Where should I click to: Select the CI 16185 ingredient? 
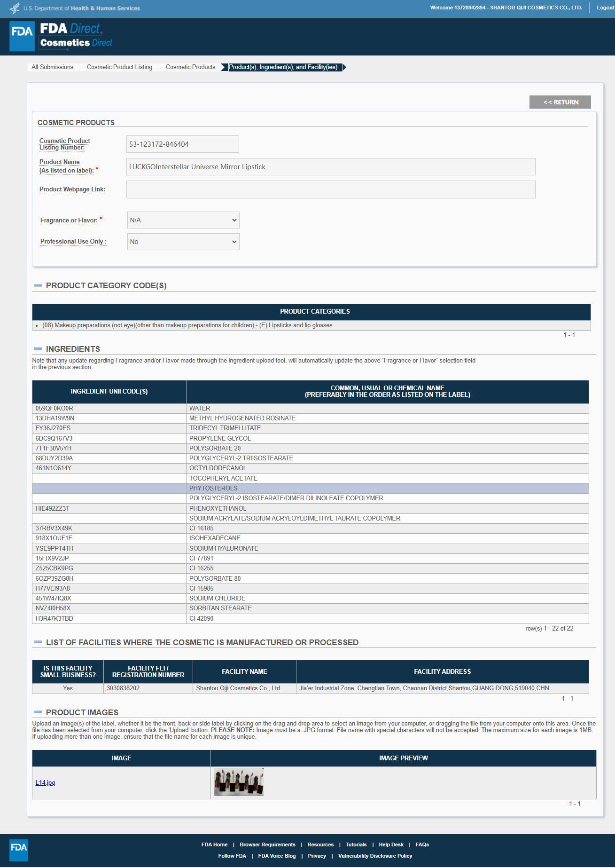tap(310, 528)
